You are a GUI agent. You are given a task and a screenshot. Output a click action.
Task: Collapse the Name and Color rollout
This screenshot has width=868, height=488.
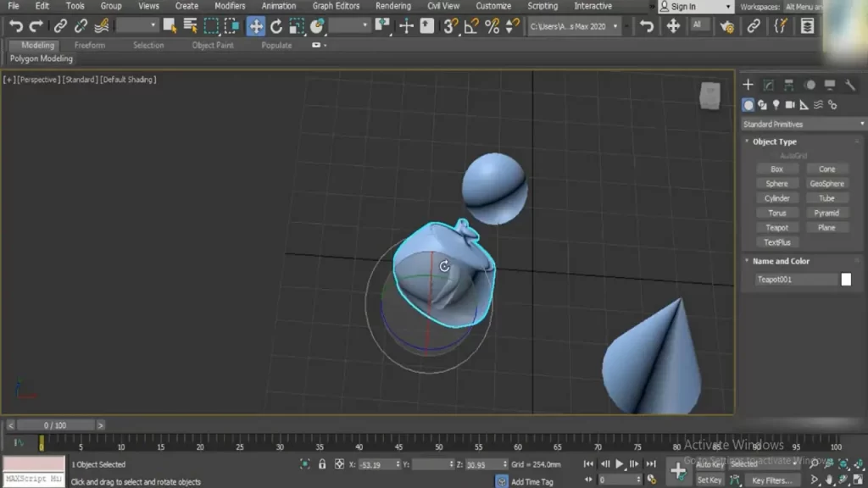780,261
